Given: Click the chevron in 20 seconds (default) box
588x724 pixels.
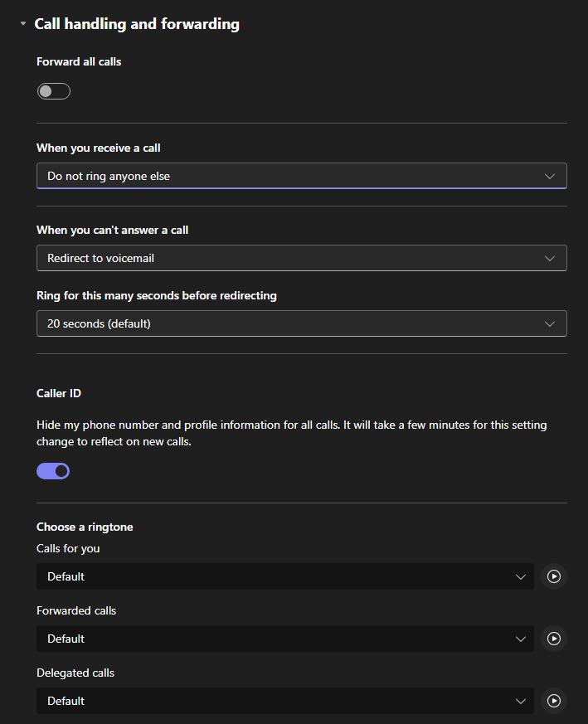Looking at the screenshot, I should pos(550,323).
